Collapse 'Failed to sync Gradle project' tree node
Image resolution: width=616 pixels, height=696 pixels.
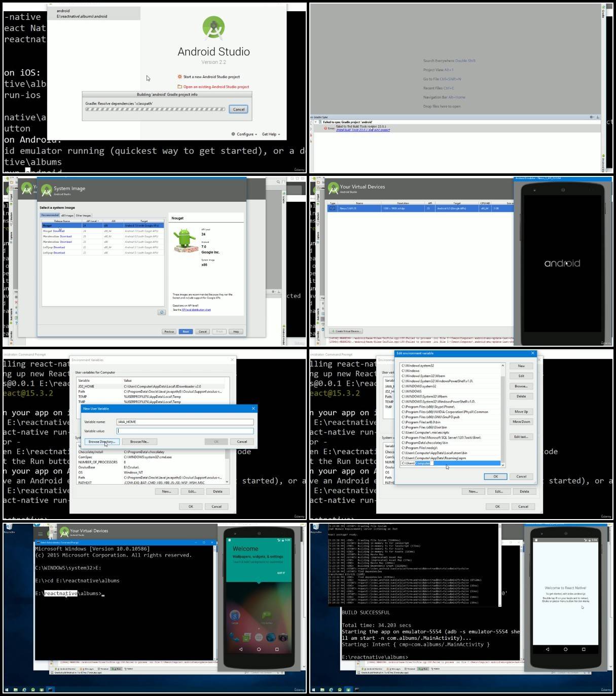(x=315, y=122)
